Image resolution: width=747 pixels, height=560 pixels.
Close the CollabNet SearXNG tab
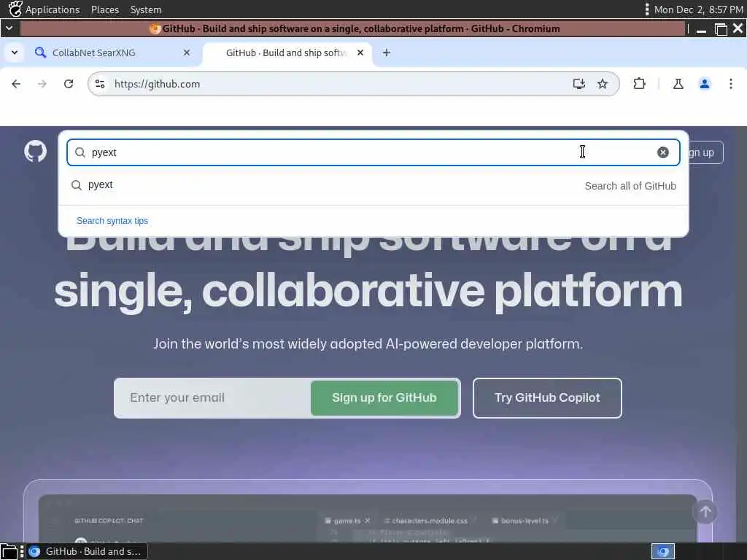click(187, 52)
